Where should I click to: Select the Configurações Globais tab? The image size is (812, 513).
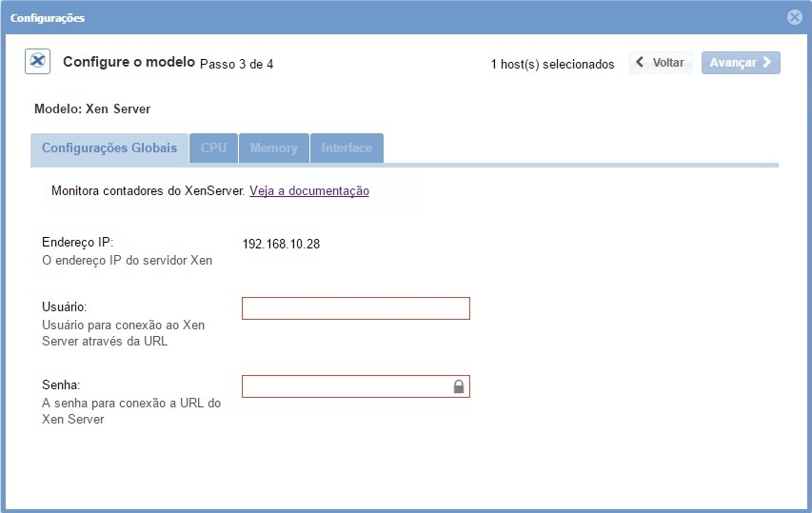coord(109,148)
